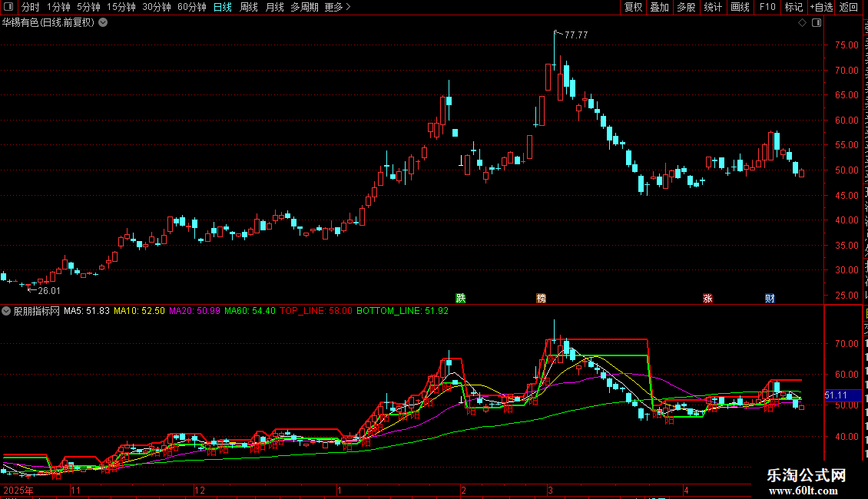Click the orange 榜 event marker
This screenshot has height=499, width=868.
click(x=542, y=298)
